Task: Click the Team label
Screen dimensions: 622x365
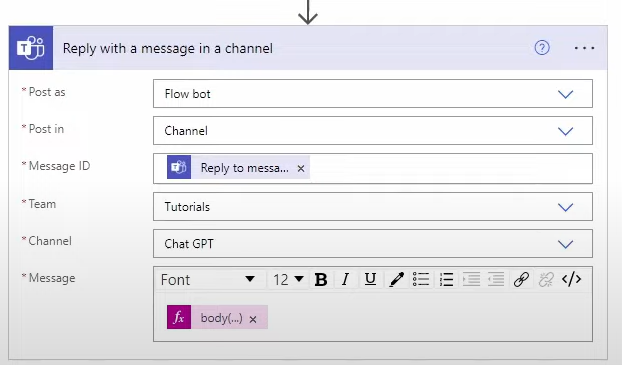Action: 42,204
